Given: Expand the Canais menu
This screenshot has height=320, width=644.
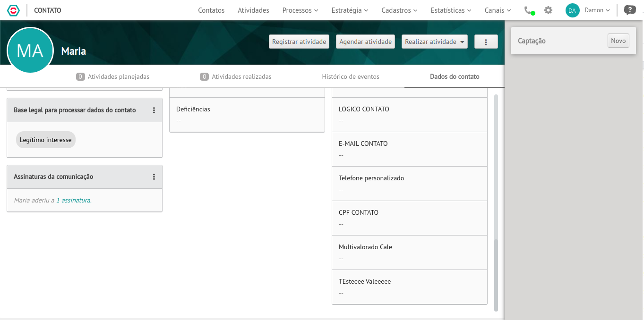Looking at the screenshot, I should tap(498, 10).
